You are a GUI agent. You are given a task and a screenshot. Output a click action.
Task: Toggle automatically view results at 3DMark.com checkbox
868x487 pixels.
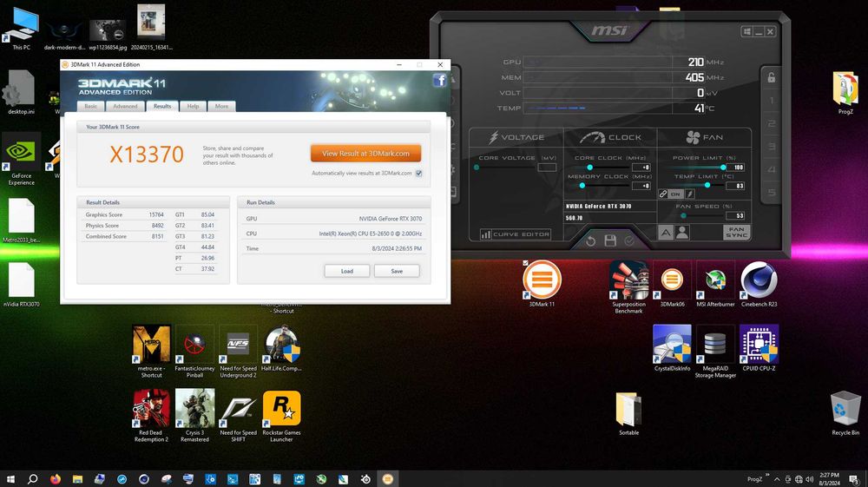tap(419, 174)
